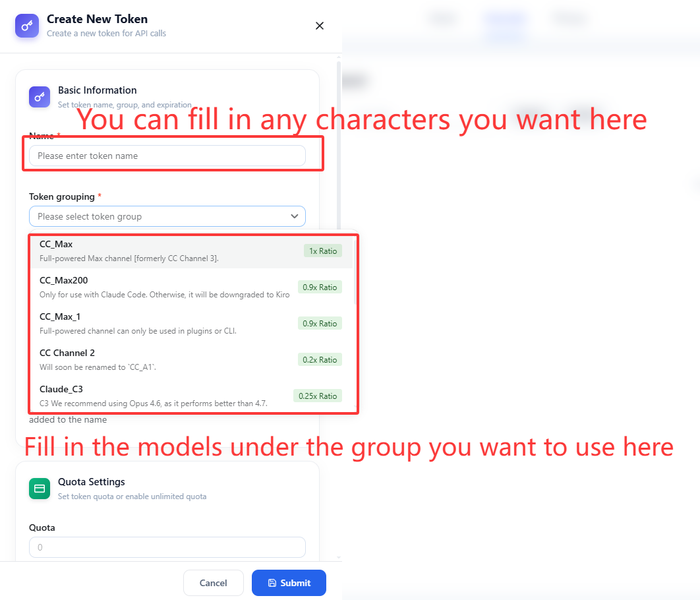
Task: Click the Quota Settings heading
Action: [x=92, y=482]
